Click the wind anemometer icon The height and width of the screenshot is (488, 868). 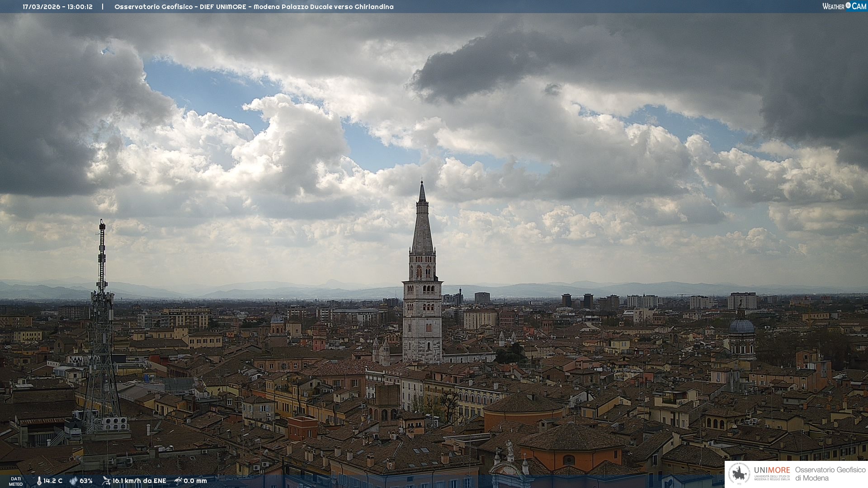[x=106, y=481]
